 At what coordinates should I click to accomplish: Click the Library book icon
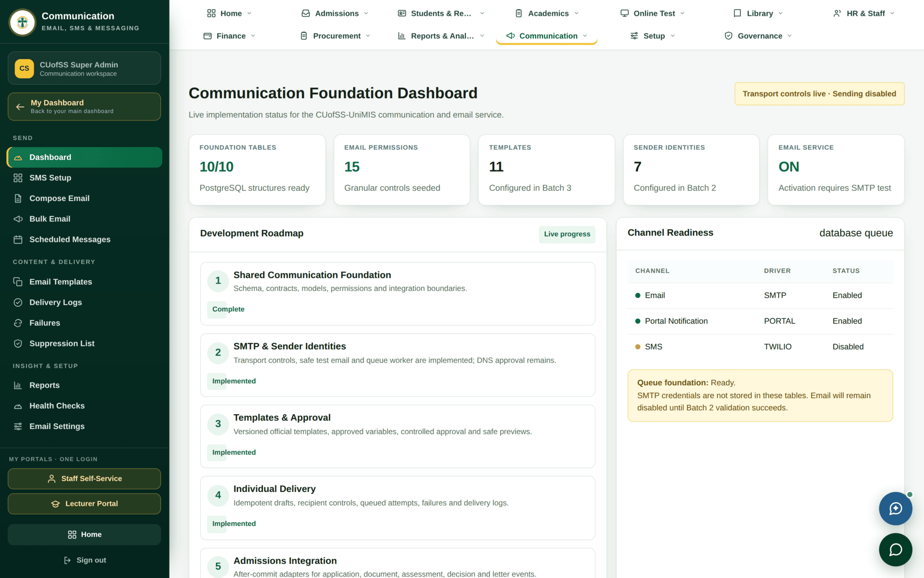(737, 13)
